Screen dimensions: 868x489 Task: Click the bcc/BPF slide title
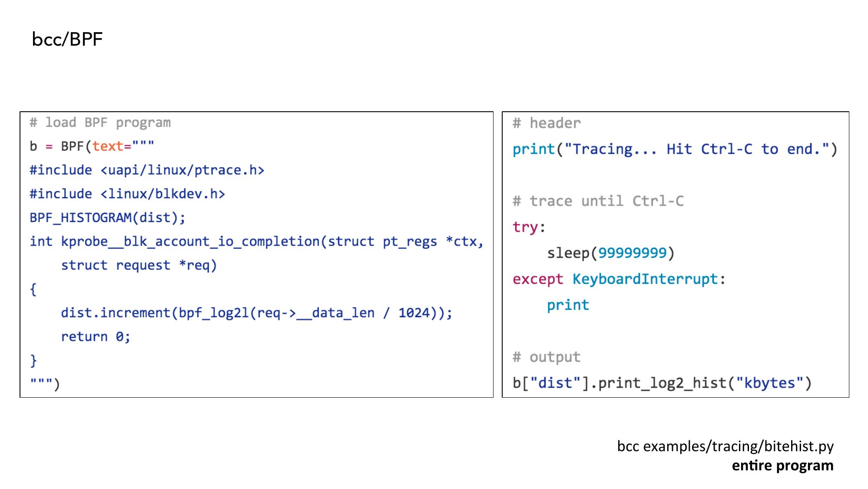point(67,39)
